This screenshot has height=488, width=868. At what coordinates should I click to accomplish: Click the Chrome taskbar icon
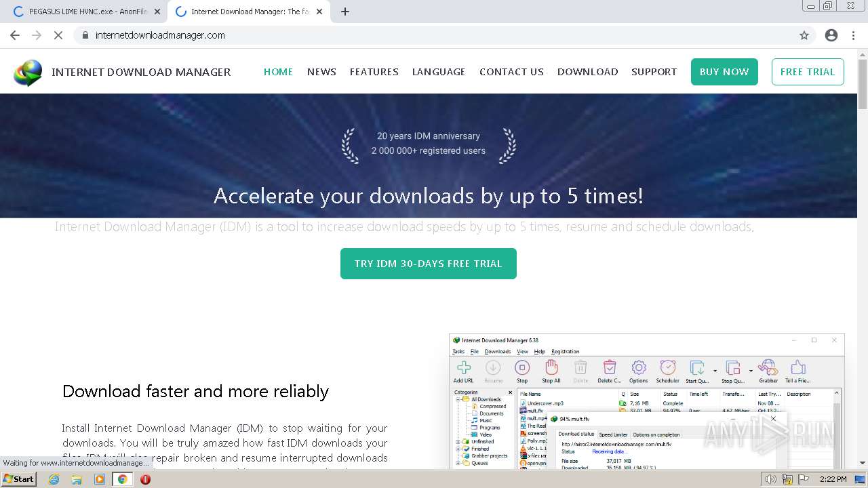(123, 479)
